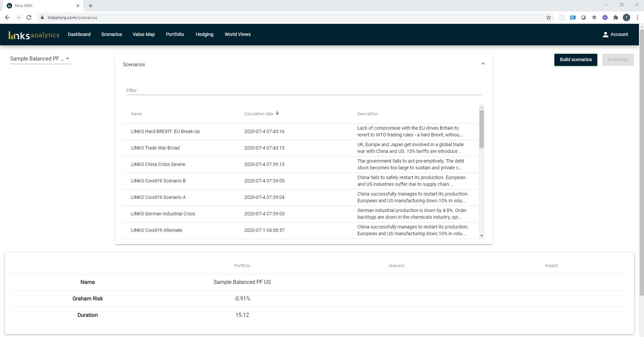The height and width of the screenshot is (337, 644).
Task: Open the Chrome profile avatar
Action: tap(627, 17)
